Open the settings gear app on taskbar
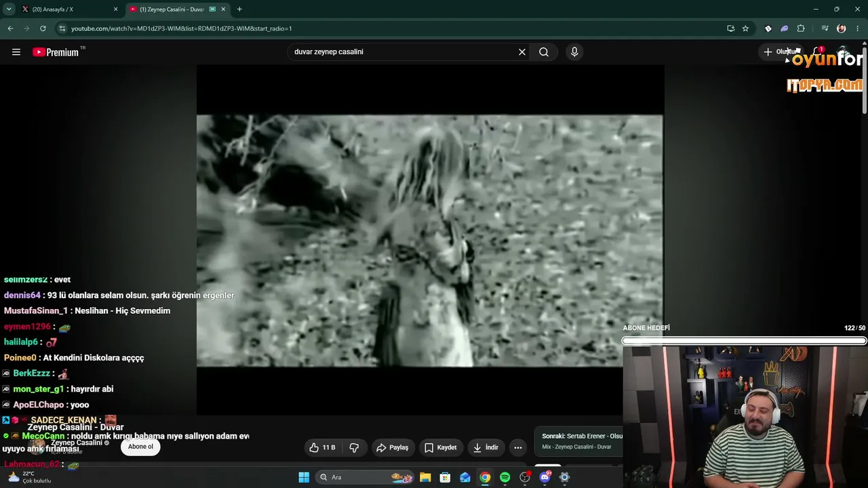The image size is (868, 488). point(564,477)
